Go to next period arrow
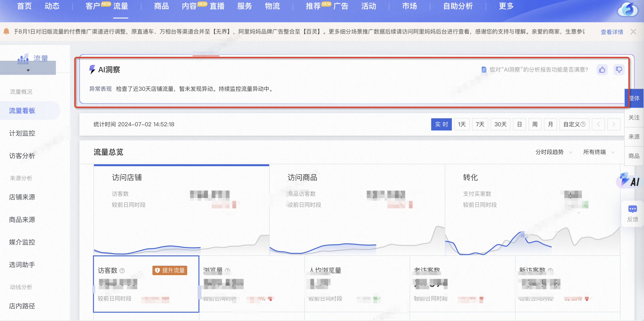Viewport: 644px width, 321px height. [x=614, y=124]
